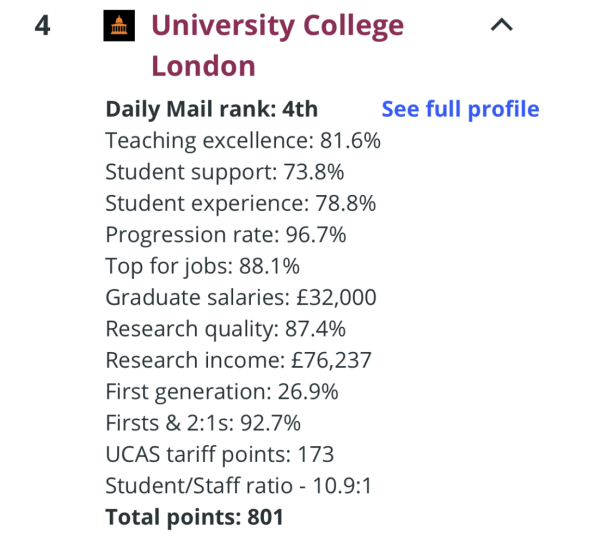Click the Student/Staff ratio 10.9:1 row
Image resolution: width=589 pixels, height=541 pixels.
click(x=239, y=486)
